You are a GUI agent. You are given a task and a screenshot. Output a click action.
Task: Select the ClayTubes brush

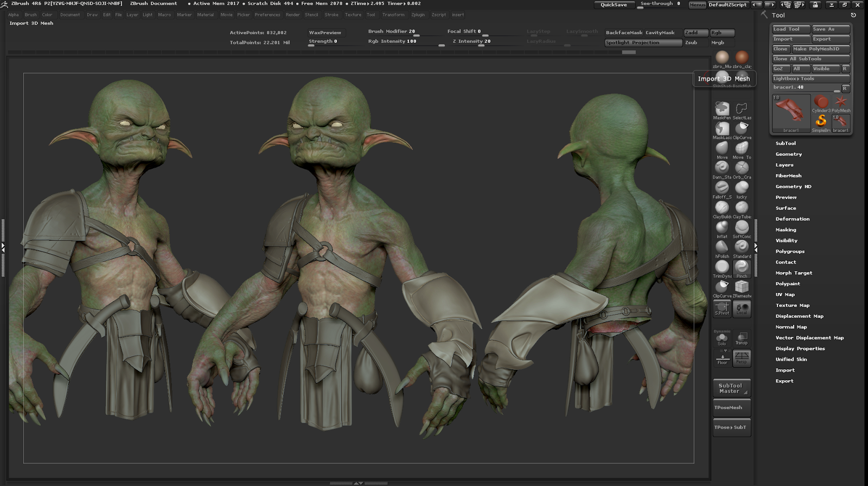[x=742, y=208]
